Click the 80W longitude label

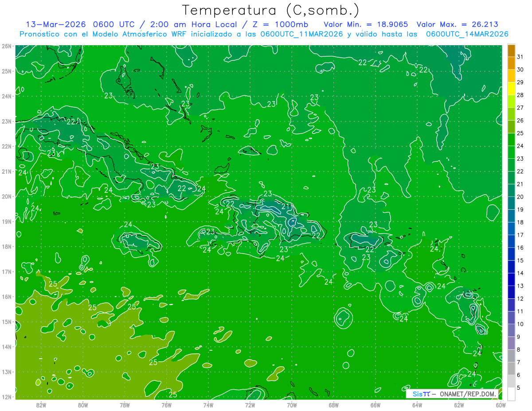point(83,405)
